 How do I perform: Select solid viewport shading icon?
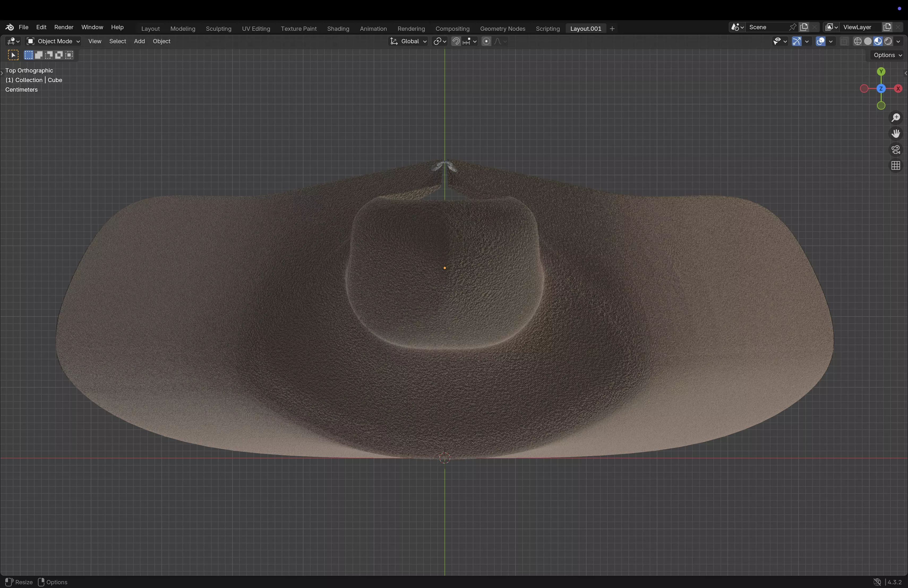[x=868, y=41]
